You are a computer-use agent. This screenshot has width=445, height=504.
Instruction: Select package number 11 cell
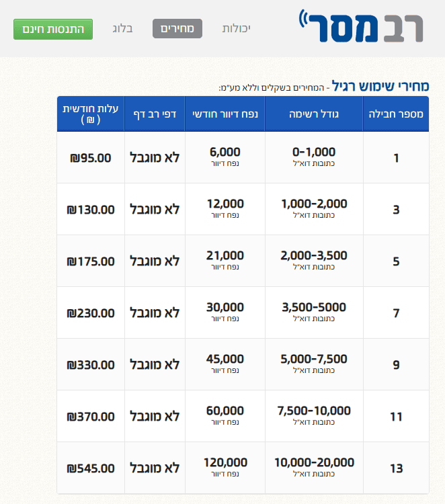[x=396, y=417]
